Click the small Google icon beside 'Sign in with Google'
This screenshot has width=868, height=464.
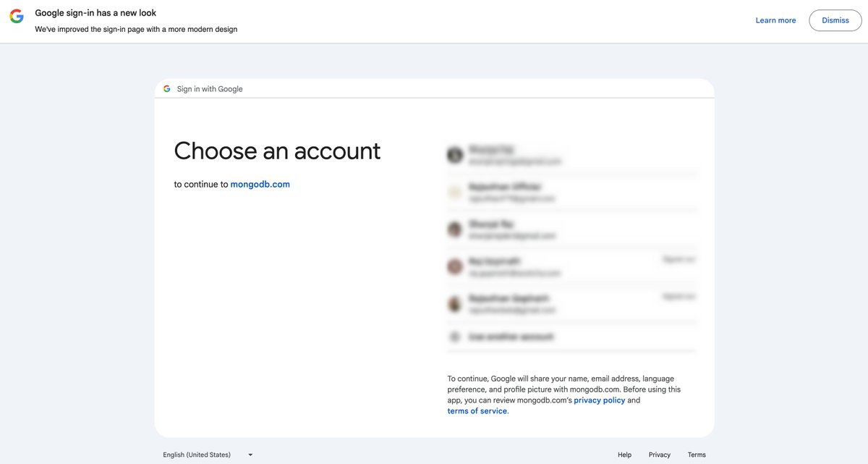click(167, 89)
